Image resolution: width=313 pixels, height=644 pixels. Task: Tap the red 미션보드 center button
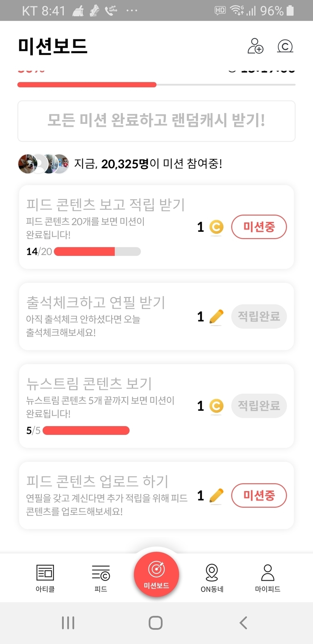(156, 574)
